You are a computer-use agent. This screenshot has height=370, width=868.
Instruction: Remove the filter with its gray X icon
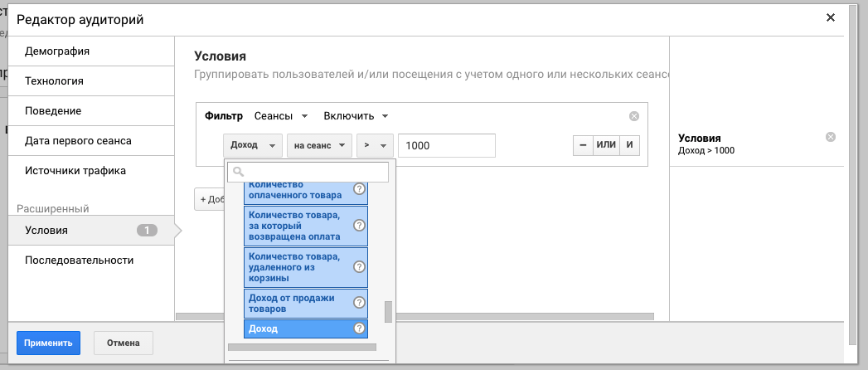point(634,116)
